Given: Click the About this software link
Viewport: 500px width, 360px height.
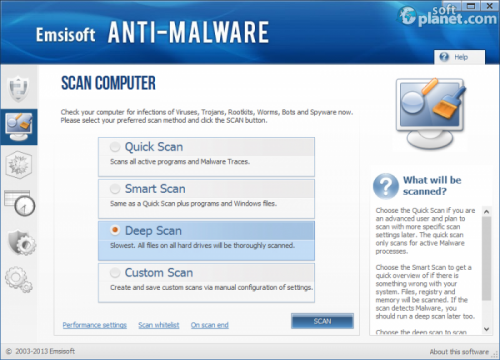Looking at the screenshot, I should point(459,352).
